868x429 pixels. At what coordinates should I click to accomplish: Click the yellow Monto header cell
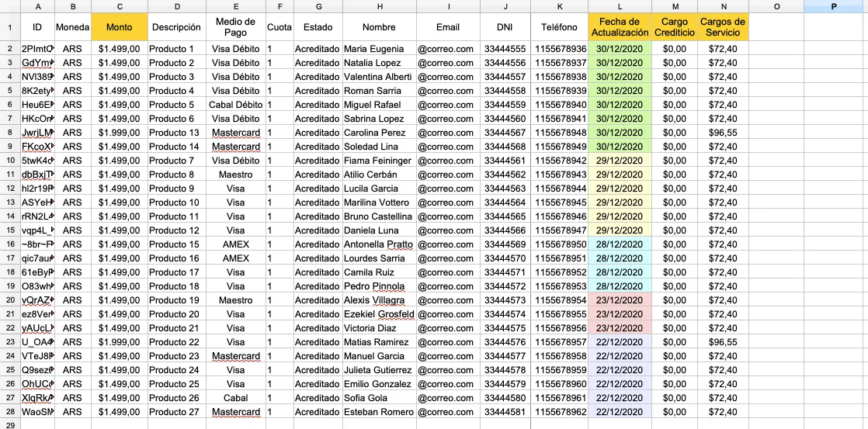(120, 27)
